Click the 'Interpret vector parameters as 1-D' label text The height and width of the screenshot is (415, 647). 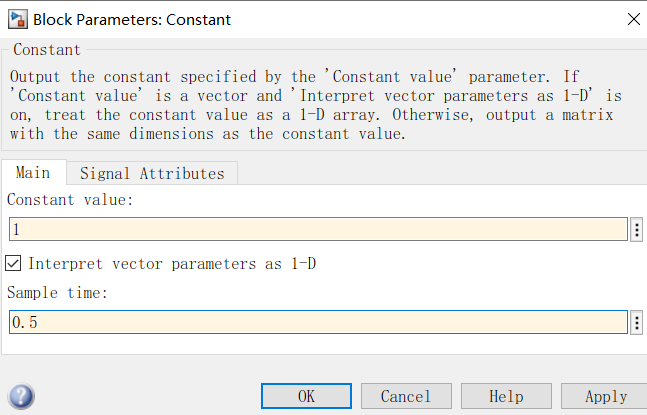point(173,264)
